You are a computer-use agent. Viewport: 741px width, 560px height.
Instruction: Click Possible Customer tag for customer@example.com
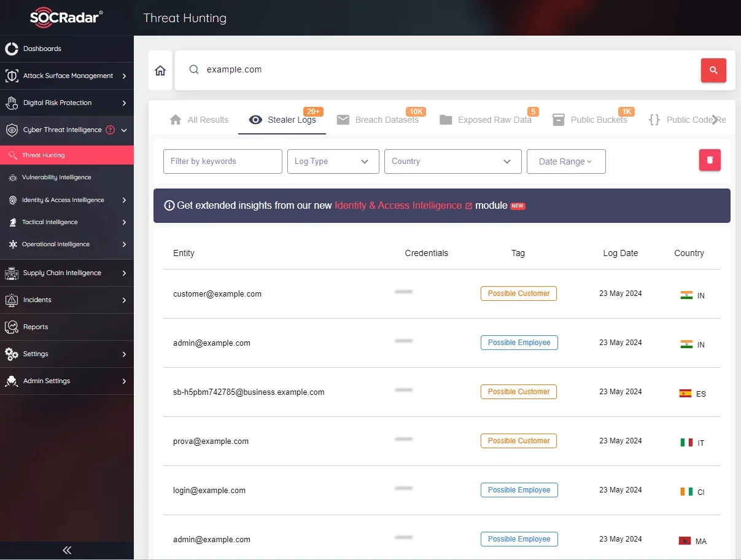pos(518,294)
